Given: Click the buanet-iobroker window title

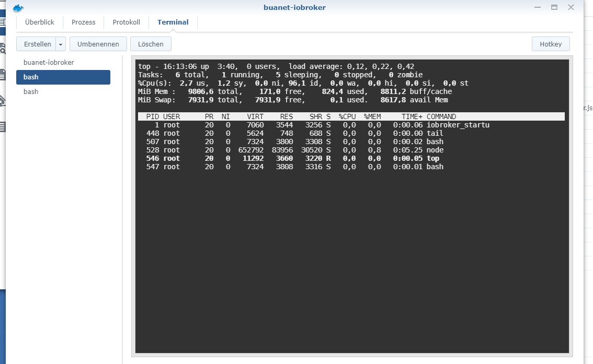Looking at the screenshot, I should point(294,7).
